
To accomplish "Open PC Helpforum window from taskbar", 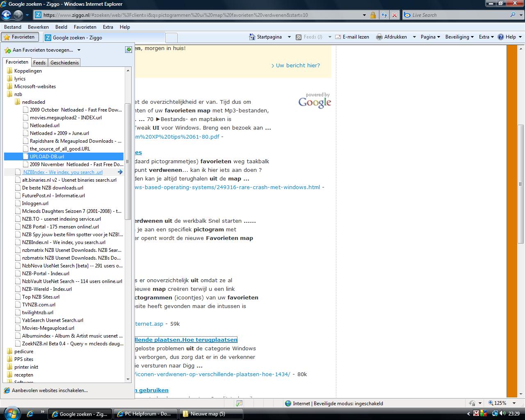I will [x=146, y=414].
